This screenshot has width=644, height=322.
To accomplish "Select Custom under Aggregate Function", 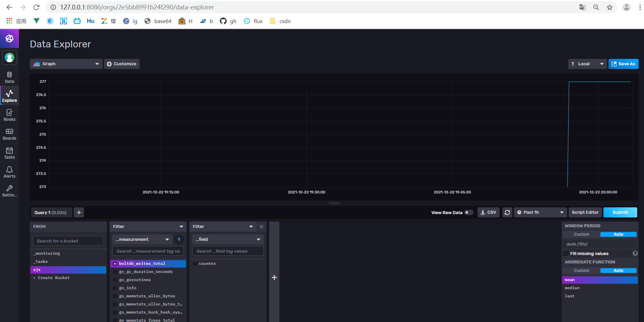I will pyautogui.click(x=581, y=270).
